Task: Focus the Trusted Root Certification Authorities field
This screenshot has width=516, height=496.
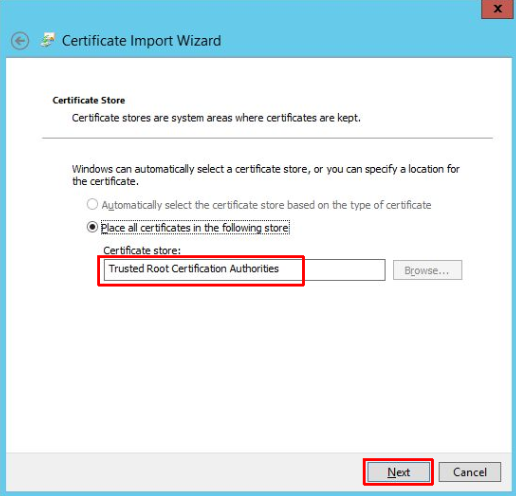Action: pyautogui.click(x=245, y=270)
